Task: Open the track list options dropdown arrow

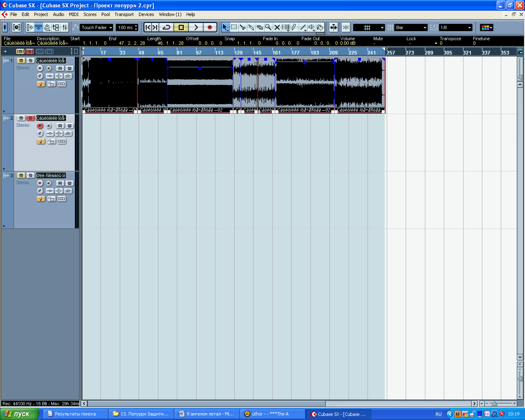Action: point(5,52)
